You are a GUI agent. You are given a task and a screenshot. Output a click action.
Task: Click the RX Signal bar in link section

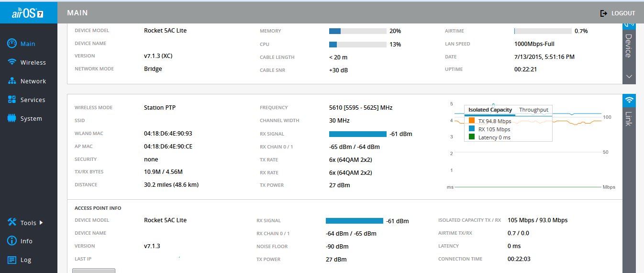click(x=357, y=134)
